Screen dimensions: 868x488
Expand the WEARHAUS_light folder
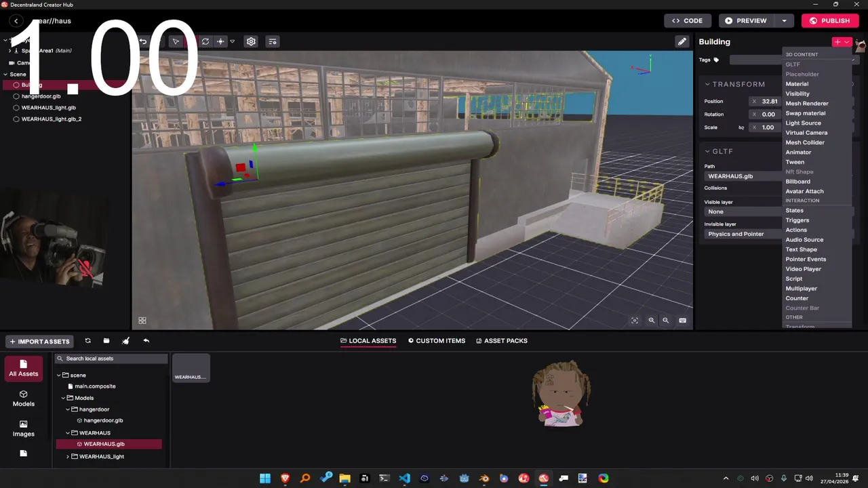[x=68, y=457]
